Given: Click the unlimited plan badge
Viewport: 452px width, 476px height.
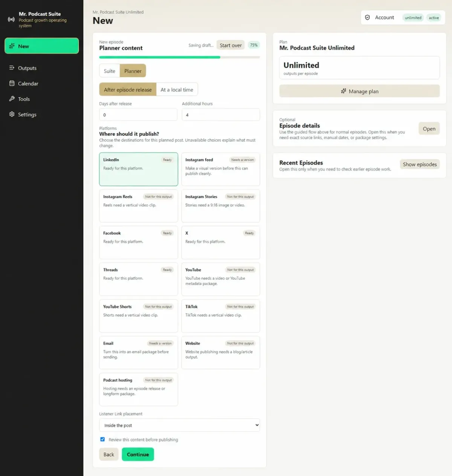Looking at the screenshot, I should [413, 18].
